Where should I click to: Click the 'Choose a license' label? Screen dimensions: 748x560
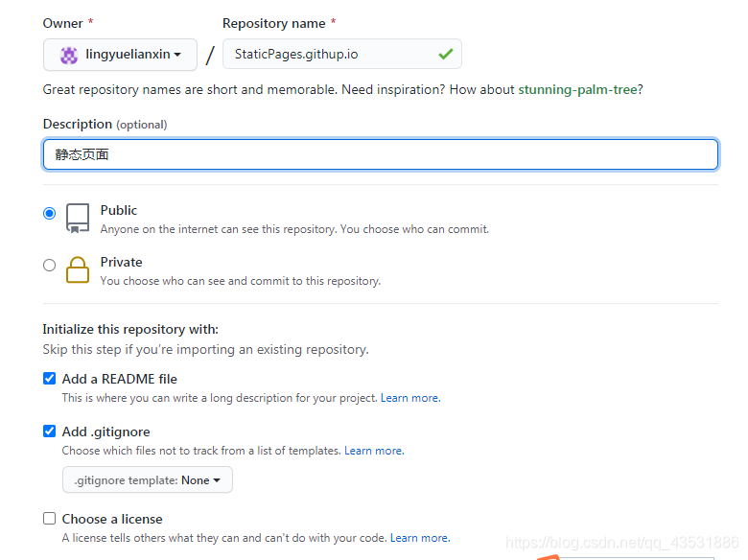112,519
